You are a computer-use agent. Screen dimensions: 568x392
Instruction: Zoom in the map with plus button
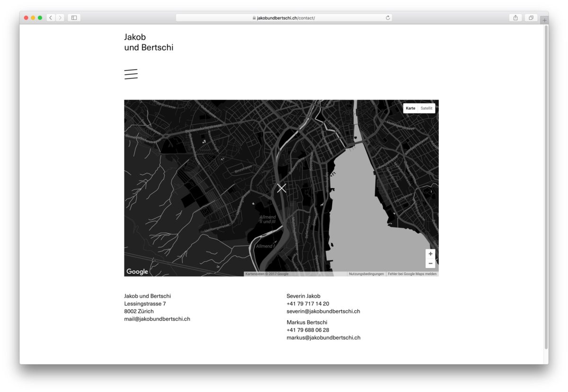pyautogui.click(x=430, y=254)
